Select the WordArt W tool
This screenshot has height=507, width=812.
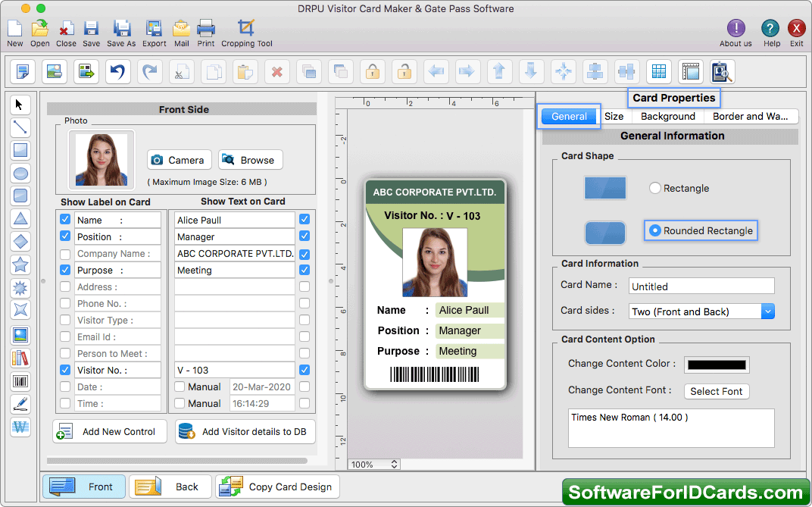point(20,427)
